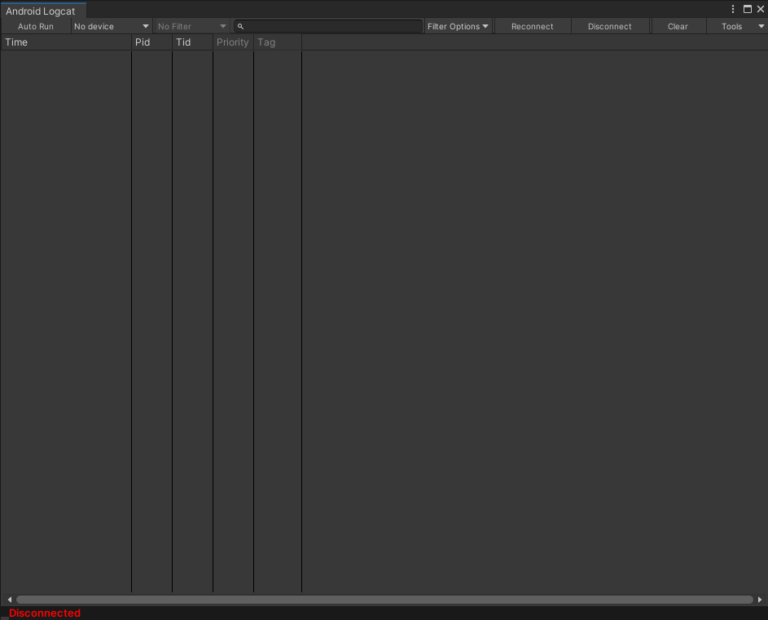The height and width of the screenshot is (620, 768).
Task: Maximize the Android Logcat window
Action: (747, 9)
